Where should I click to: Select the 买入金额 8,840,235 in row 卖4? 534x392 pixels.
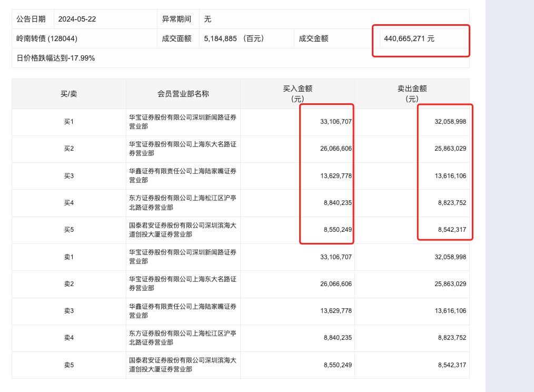click(335, 338)
